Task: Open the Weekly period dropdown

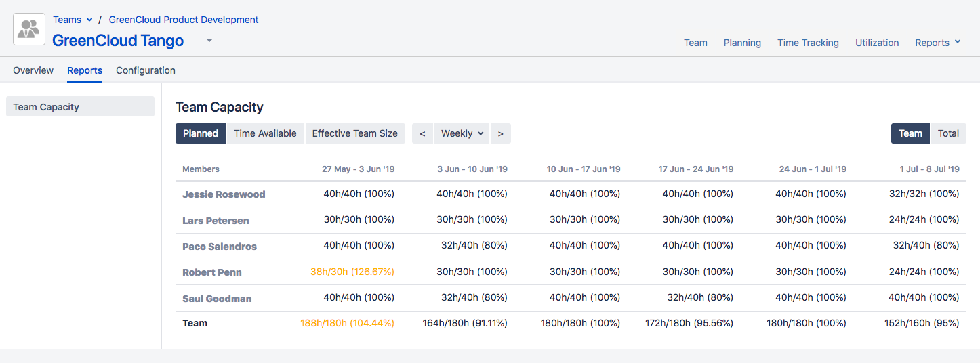Action: [x=462, y=133]
